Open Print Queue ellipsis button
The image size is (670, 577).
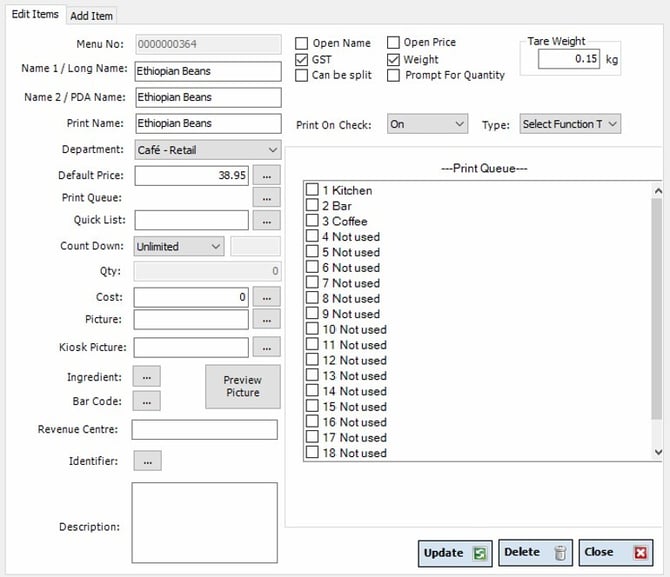point(267,198)
